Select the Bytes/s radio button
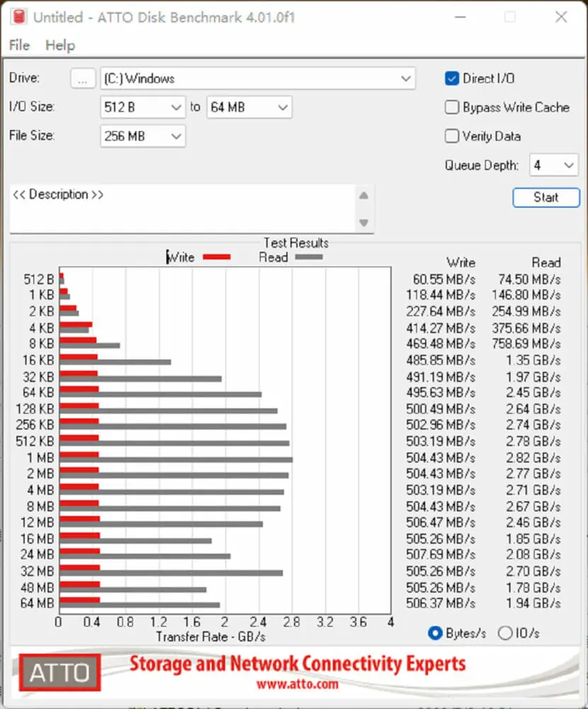The width and height of the screenshot is (588, 709). 435,633
